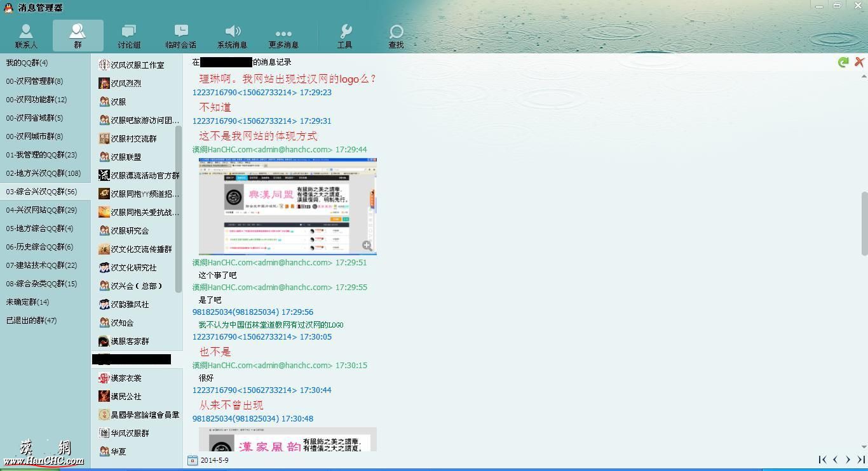Open the 興漢同盟 screenshot thumbnail

pos(287,206)
